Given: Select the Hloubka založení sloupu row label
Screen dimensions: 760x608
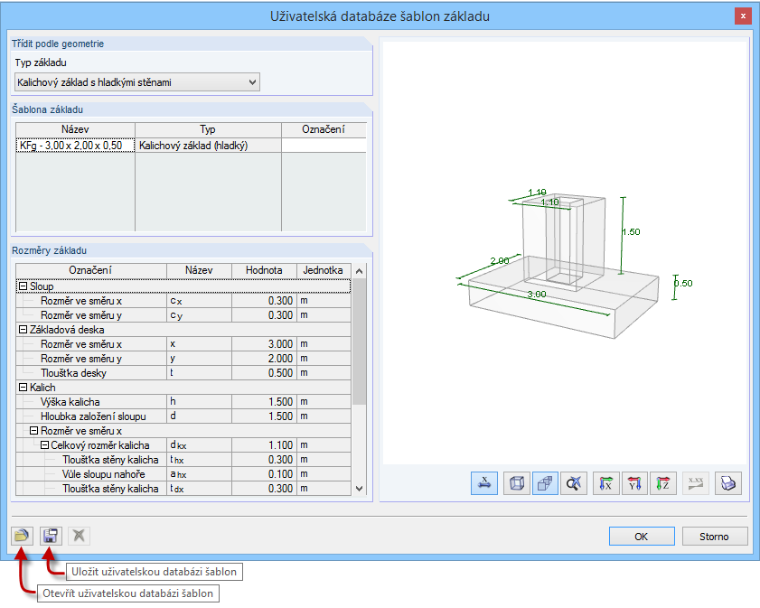Looking at the screenshot, I should pos(93,416).
